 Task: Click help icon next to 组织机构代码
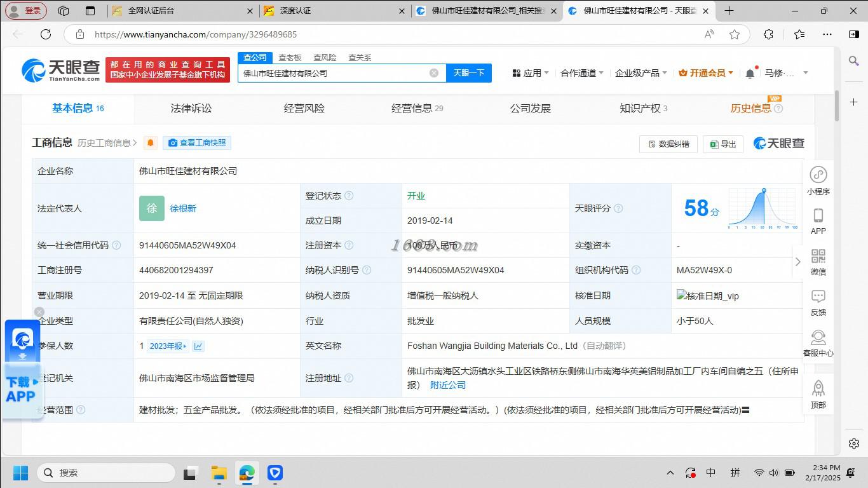(636, 270)
